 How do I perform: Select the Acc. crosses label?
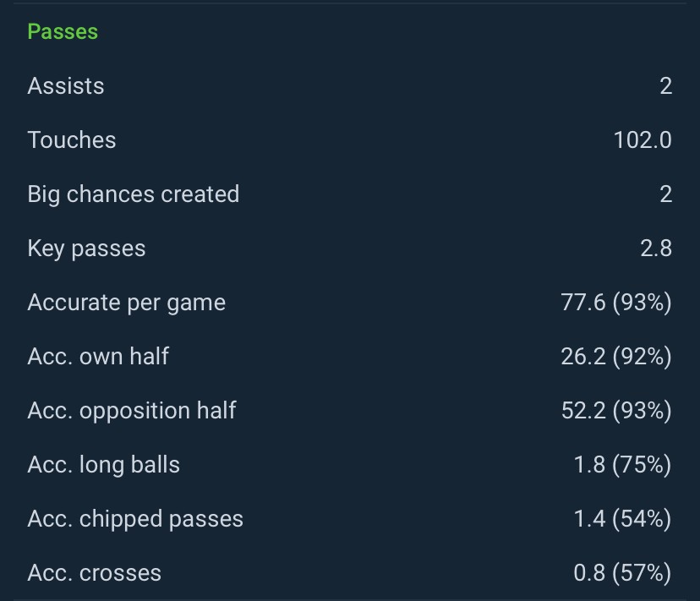[95, 573]
